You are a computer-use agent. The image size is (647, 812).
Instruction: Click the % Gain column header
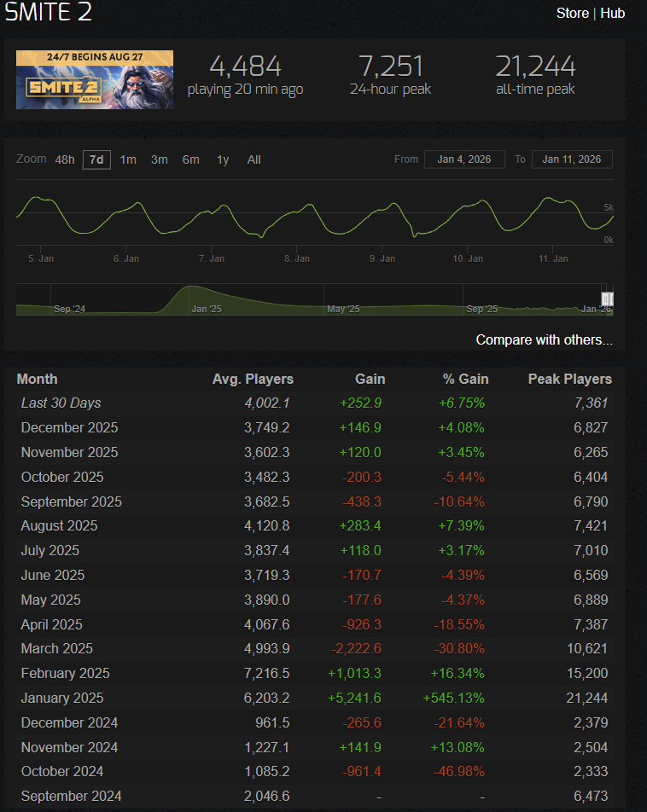tap(465, 379)
